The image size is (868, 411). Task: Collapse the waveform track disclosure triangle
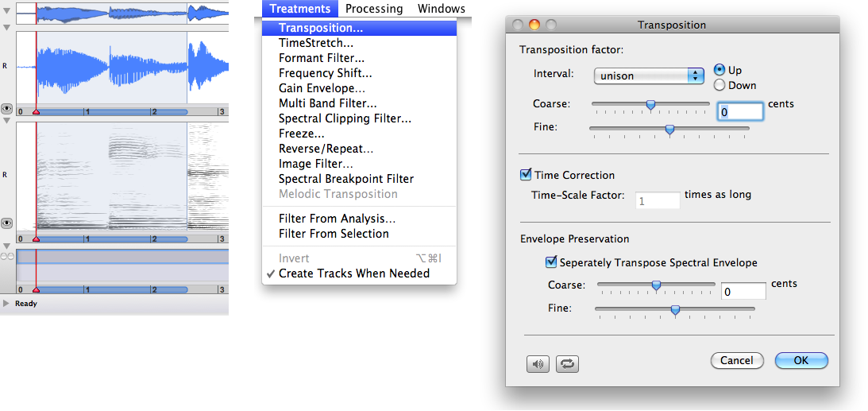click(7, 27)
